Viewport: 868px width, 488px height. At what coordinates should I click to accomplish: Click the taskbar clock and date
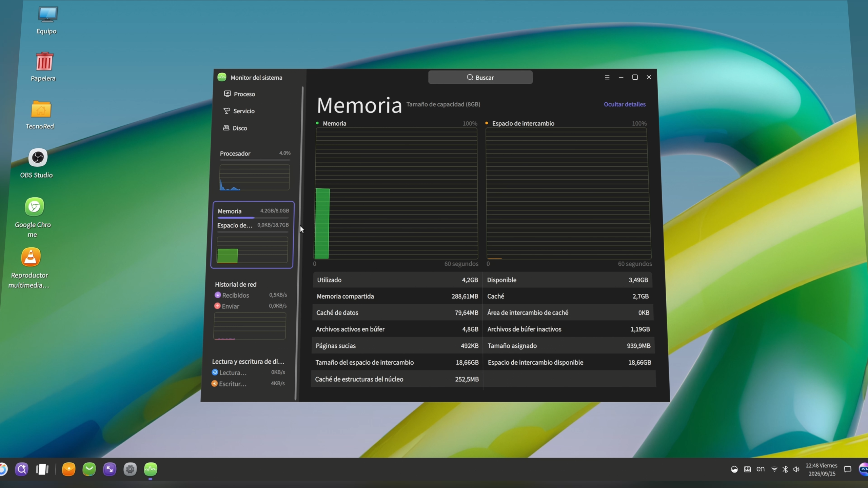click(822, 469)
